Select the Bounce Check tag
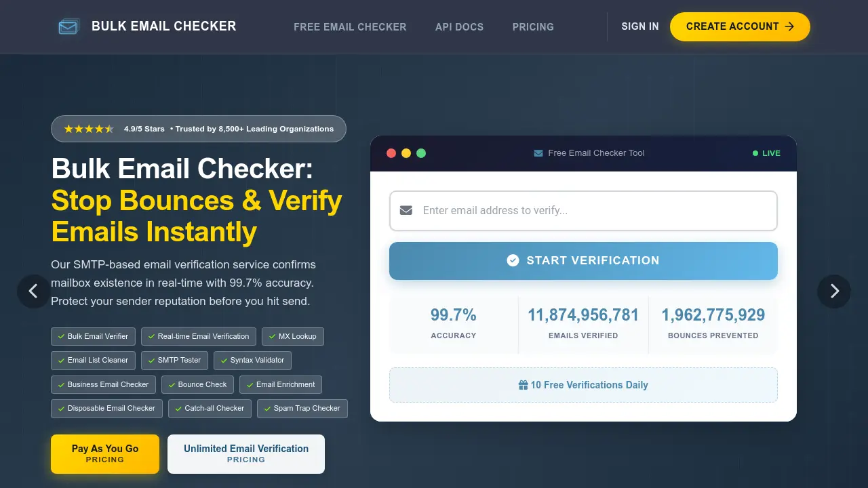This screenshot has height=488, width=868. coord(198,385)
